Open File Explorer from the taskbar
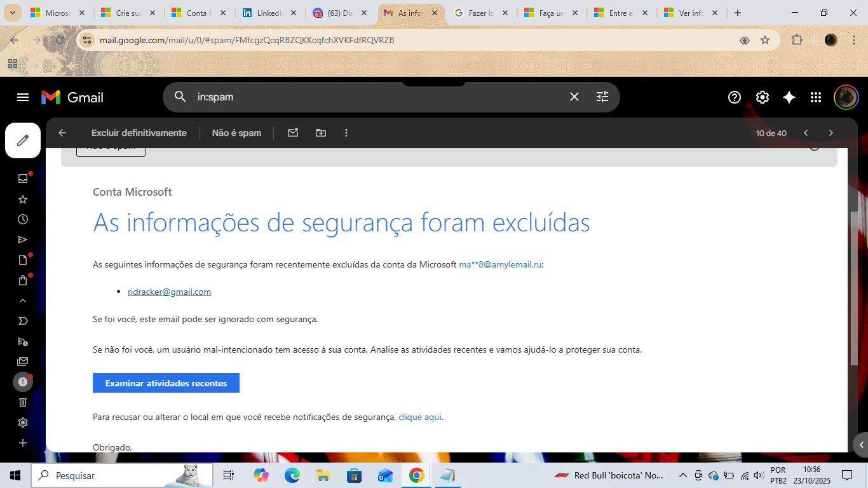Viewport: 868px width, 488px height. [323, 475]
